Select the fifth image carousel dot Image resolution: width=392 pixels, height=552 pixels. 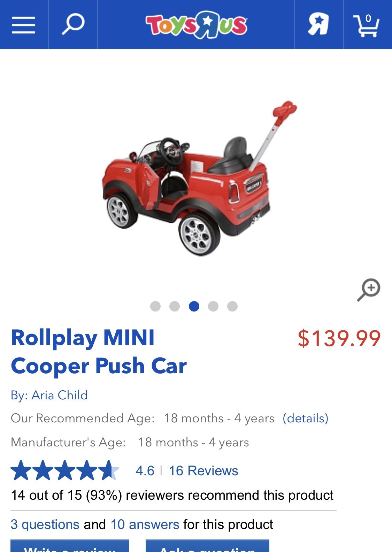232,306
